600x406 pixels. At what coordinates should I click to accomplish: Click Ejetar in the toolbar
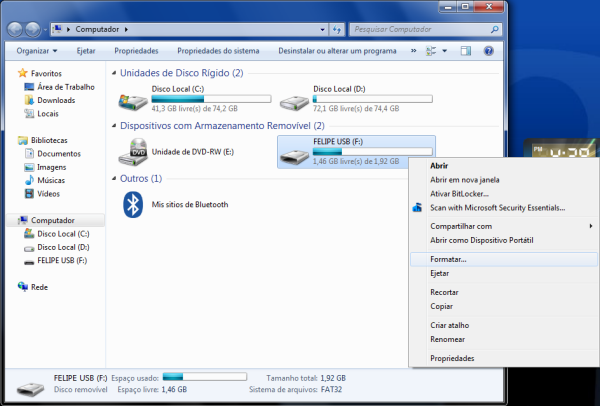coord(86,50)
